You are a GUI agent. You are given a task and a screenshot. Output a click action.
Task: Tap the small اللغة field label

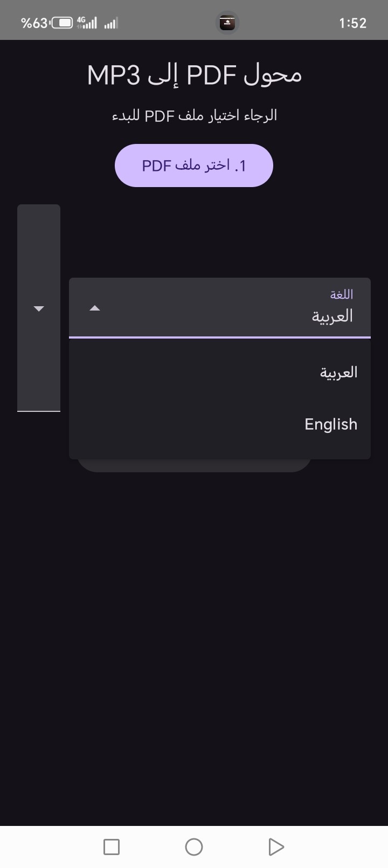pos(341,294)
